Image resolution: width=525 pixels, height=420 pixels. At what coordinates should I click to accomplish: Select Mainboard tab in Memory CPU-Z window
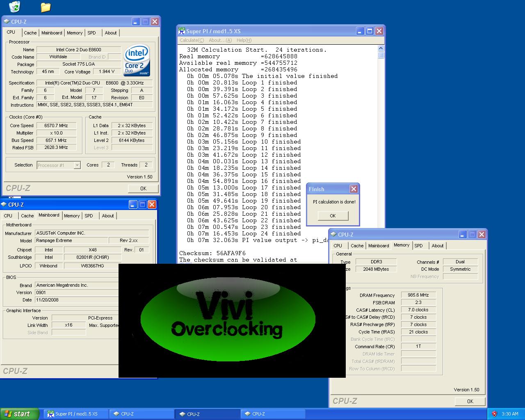click(x=379, y=246)
